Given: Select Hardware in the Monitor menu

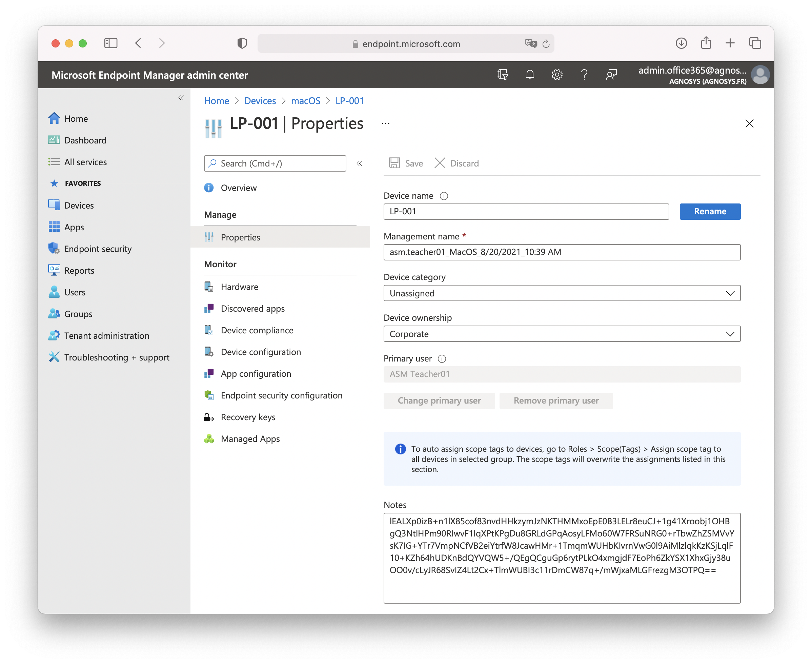Looking at the screenshot, I should (x=239, y=287).
